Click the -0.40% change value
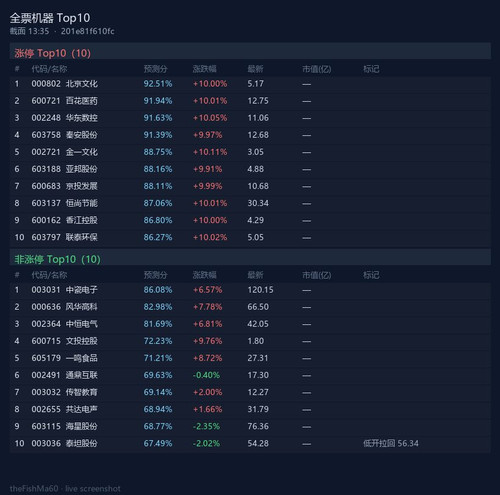Viewport: 500px width, 495px height. (206, 375)
